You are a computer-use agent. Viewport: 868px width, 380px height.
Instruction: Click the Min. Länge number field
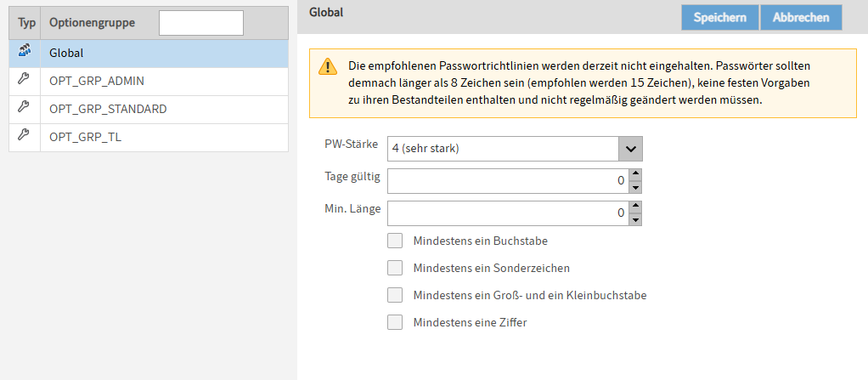(508, 213)
